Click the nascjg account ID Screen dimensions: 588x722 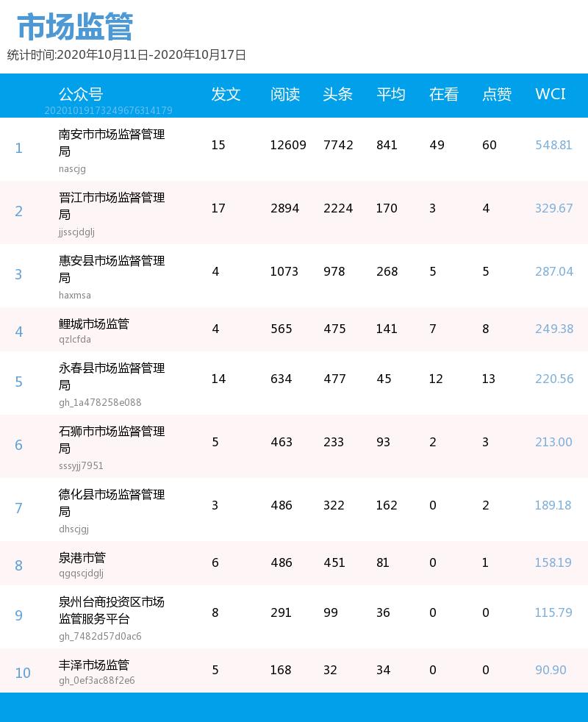(72, 168)
